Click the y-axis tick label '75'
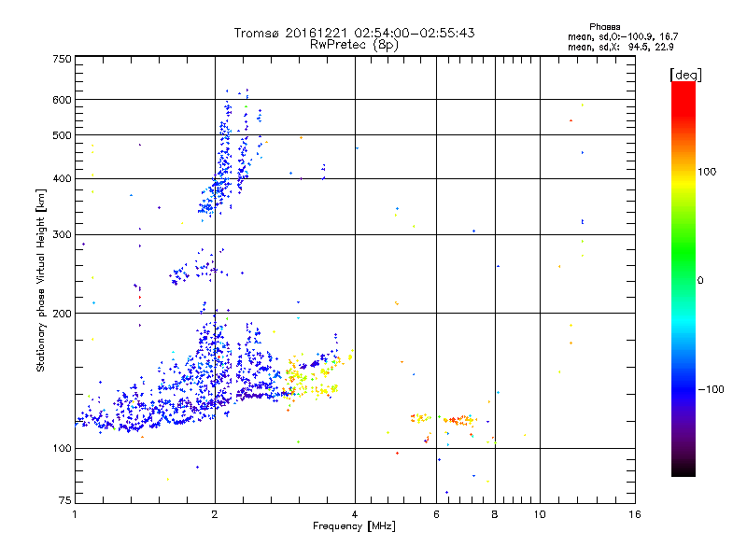Image resolution: width=747 pixels, height=560 pixels. (x=65, y=500)
